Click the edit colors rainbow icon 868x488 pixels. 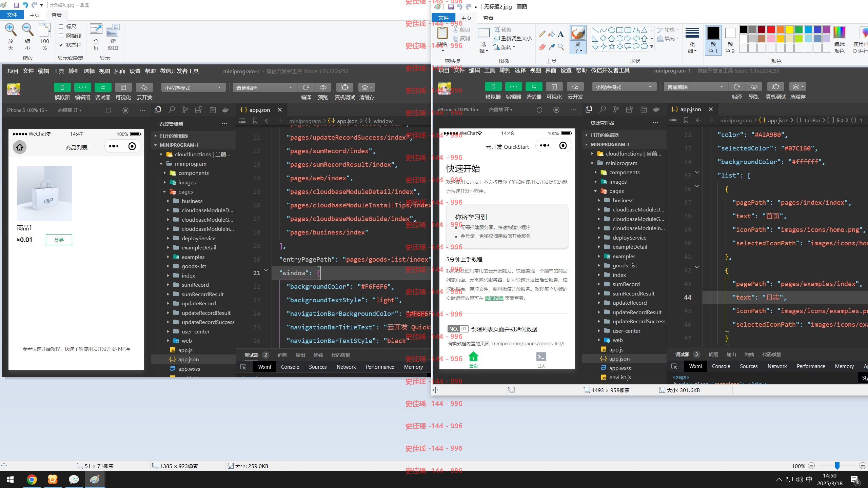pyautogui.click(x=840, y=33)
